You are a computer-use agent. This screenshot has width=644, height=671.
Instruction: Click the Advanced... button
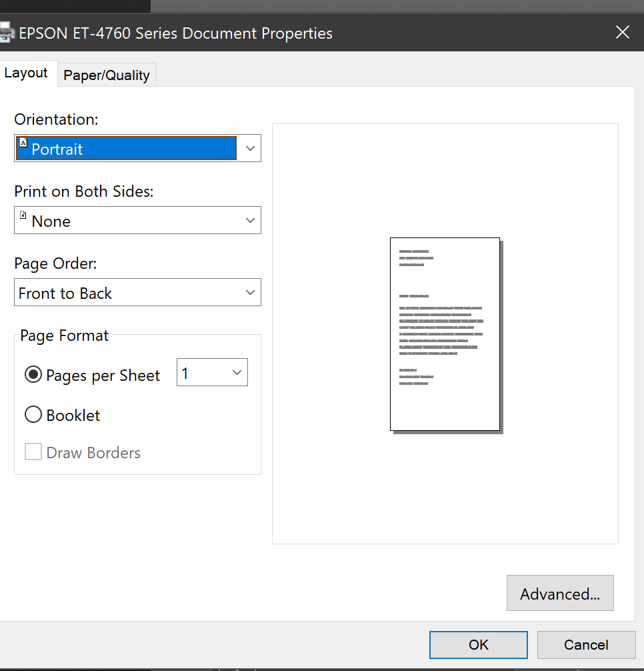point(560,593)
